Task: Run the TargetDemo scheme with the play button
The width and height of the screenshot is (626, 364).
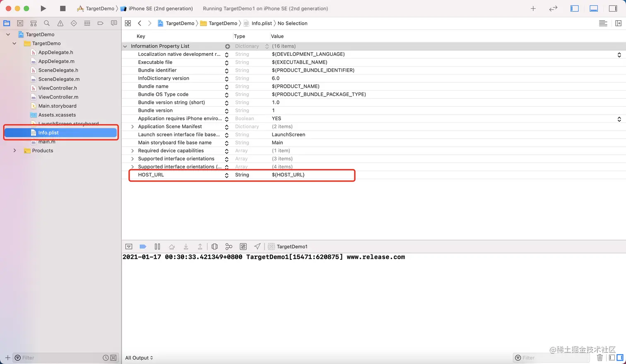Action: [43, 8]
